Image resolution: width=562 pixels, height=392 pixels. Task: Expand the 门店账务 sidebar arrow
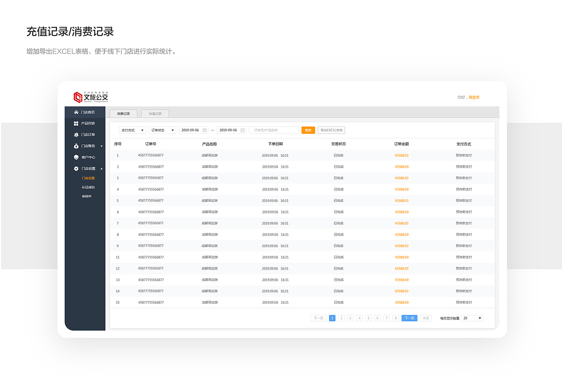pos(101,146)
